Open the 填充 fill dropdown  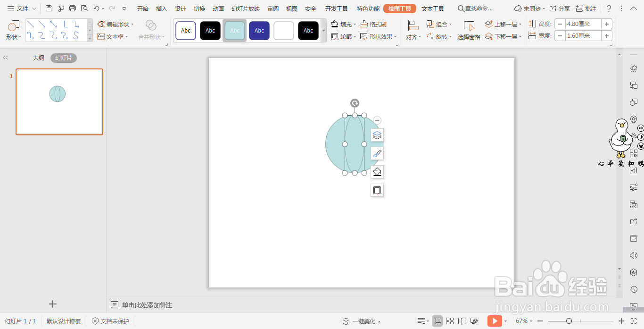pyautogui.click(x=344, y=24)
